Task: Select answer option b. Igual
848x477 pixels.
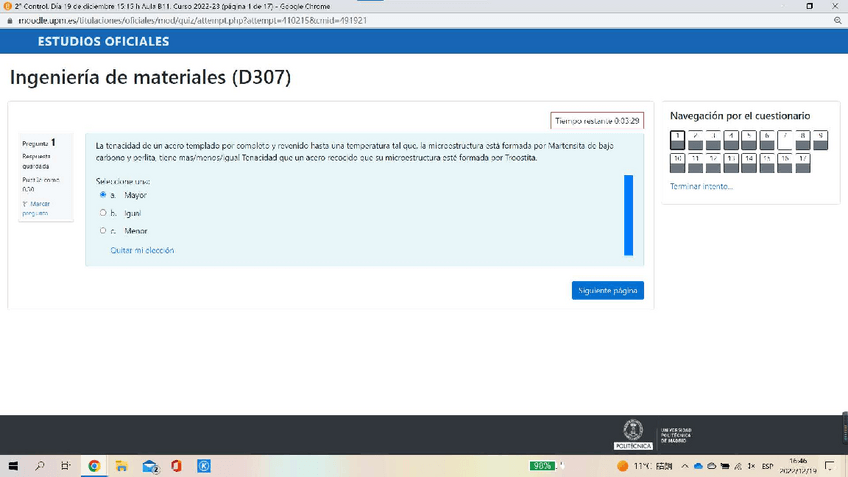Action: (x=103, y=213)
